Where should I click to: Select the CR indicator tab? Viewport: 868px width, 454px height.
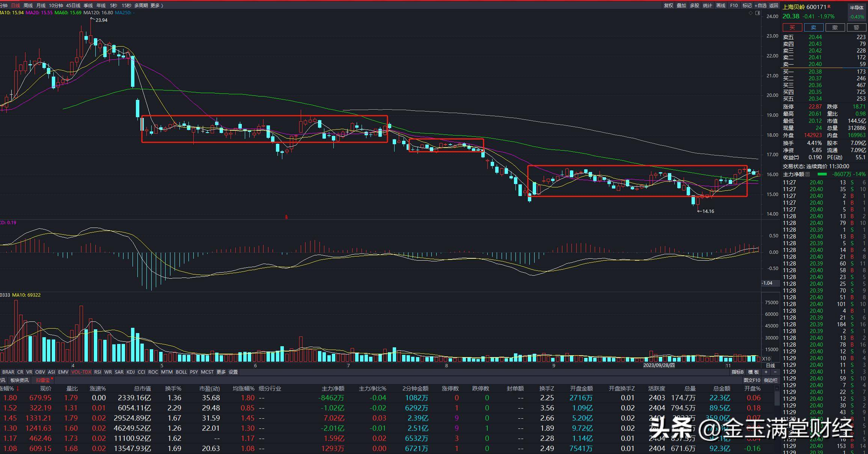tap(20, 372)
